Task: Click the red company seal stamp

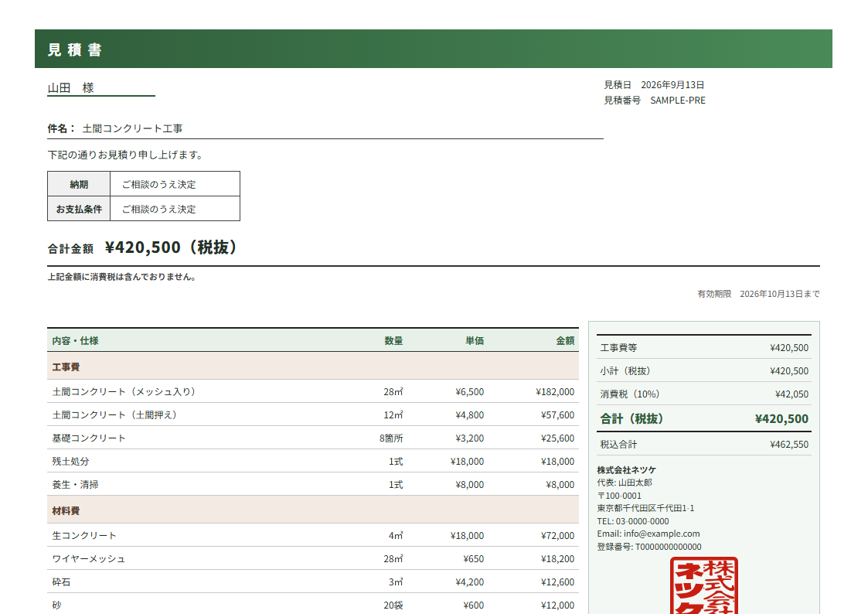Action: point(704,585)
